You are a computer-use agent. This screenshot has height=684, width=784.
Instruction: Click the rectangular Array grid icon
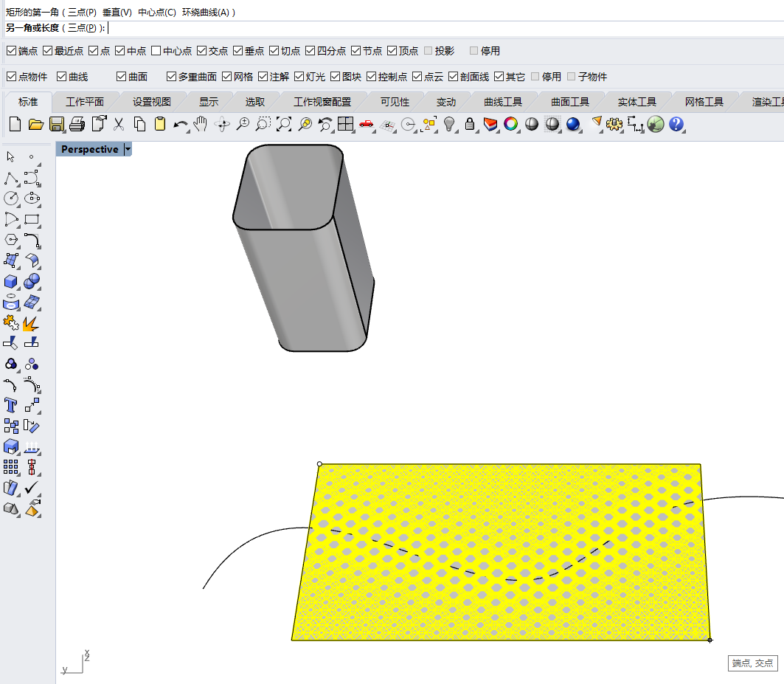tap(11, 467)
